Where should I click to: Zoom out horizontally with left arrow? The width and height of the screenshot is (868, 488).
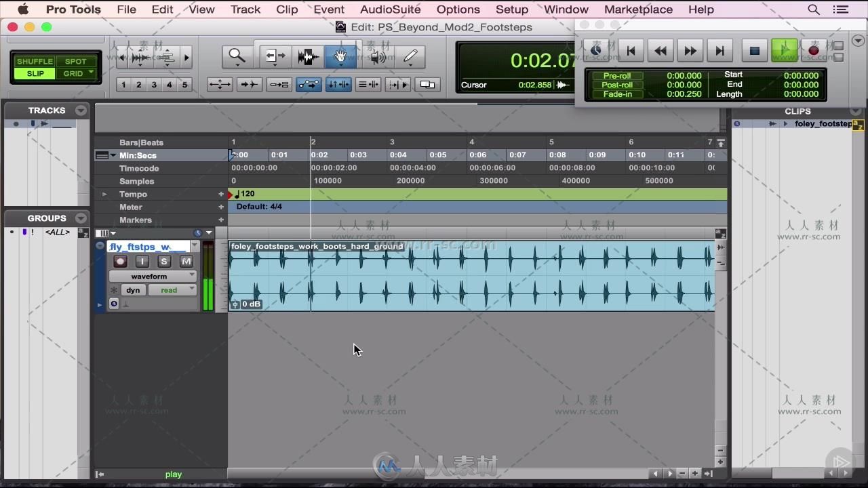pos(122,58)
